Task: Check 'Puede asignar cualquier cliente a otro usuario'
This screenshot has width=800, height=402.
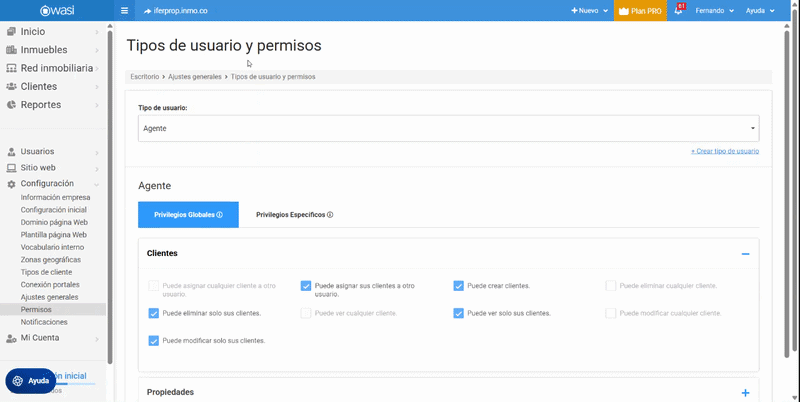Action: [x=154, y=286]
